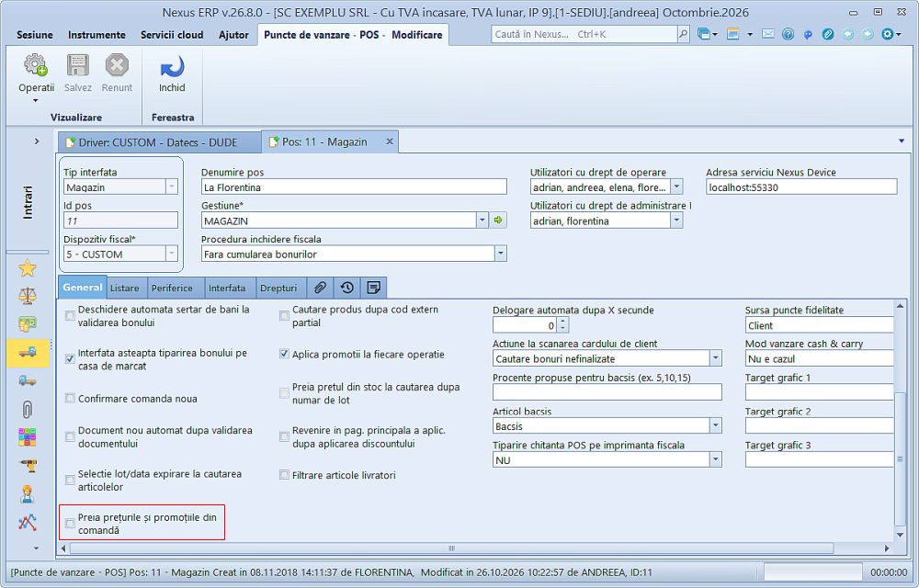This screenshot has width=919, height=588.
Task: Enable Deschidere automata sertar de bani checkbox
Action: [x=70, y=316]
